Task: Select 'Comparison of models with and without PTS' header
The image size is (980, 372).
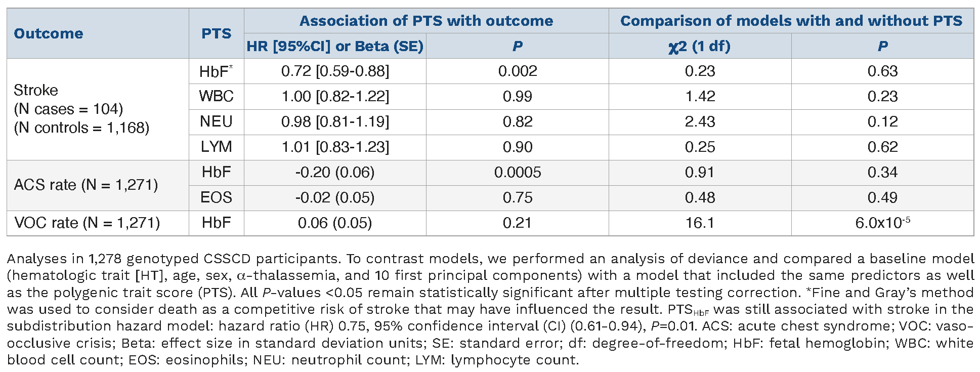Action: (791, 21)
